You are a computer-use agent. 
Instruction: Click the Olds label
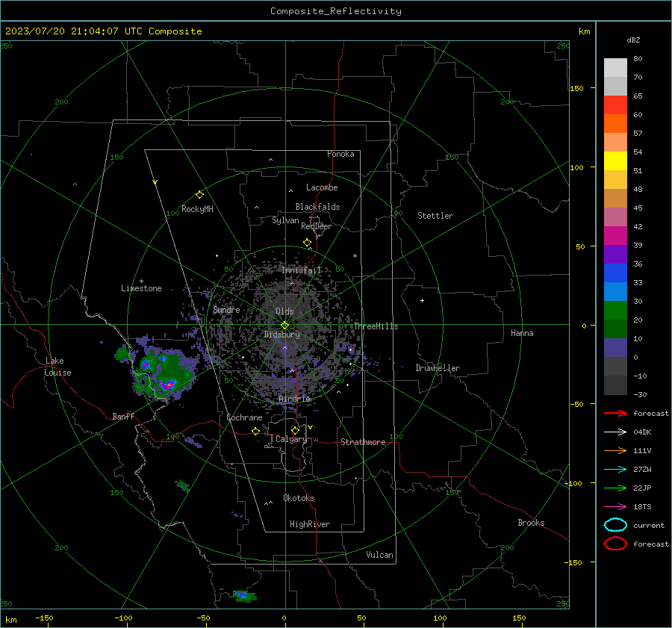284,311
